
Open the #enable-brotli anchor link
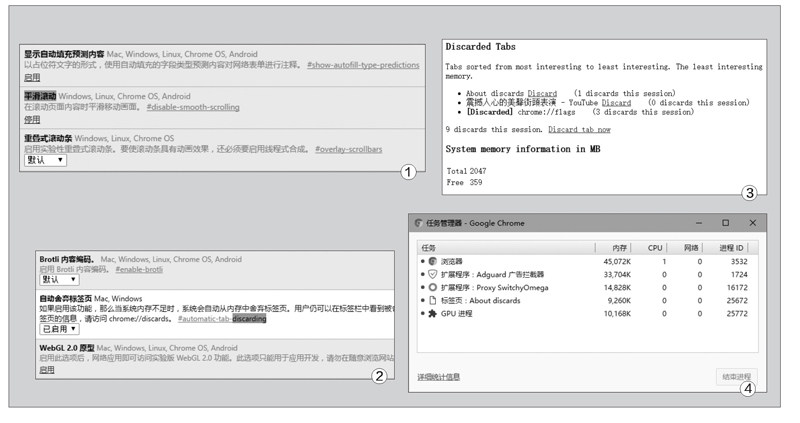(139, 269)
